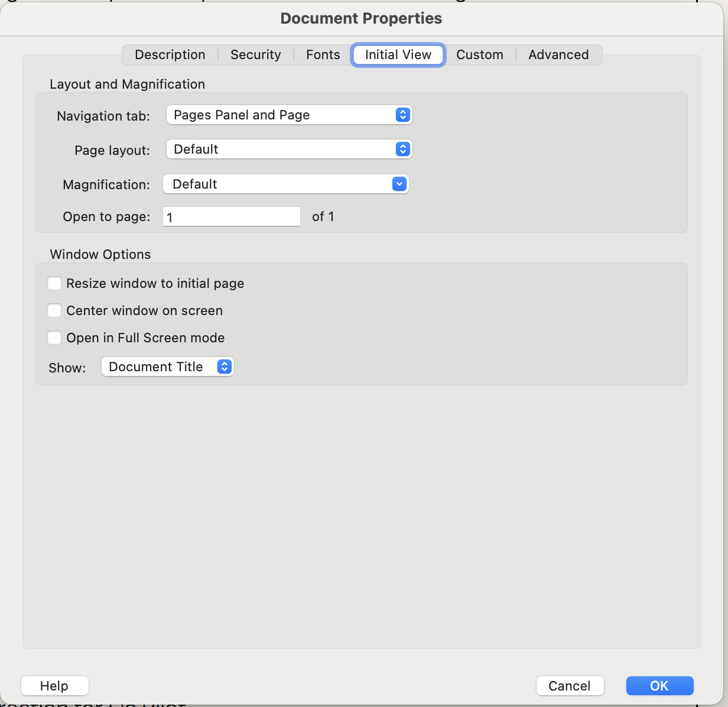The height and width of the screenshot is (707, 728).
Task: Click the Initial View tab
Action: point(398,55)
